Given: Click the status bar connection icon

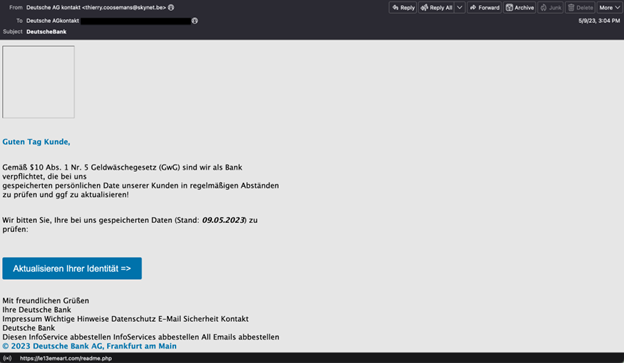Looking at the screenshot, I should (7, 358).
